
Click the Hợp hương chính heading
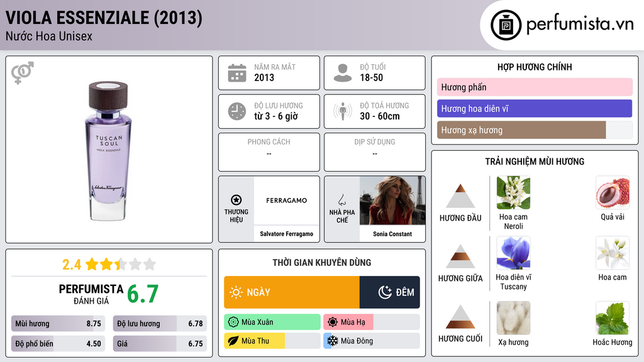(535, 67)
